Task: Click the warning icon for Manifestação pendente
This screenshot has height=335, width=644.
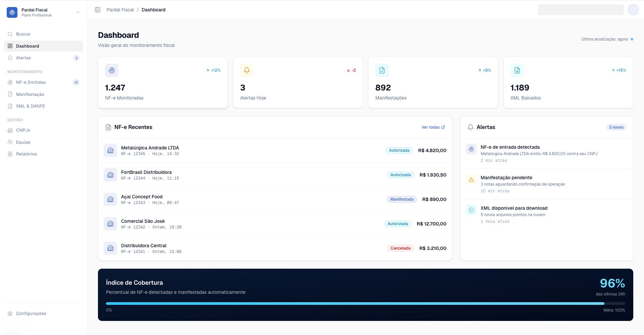Action: [471, 180]
